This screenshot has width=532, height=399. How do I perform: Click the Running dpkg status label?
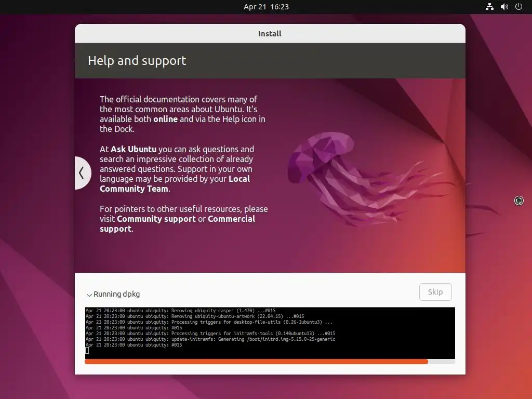click(x=116, y=294)
